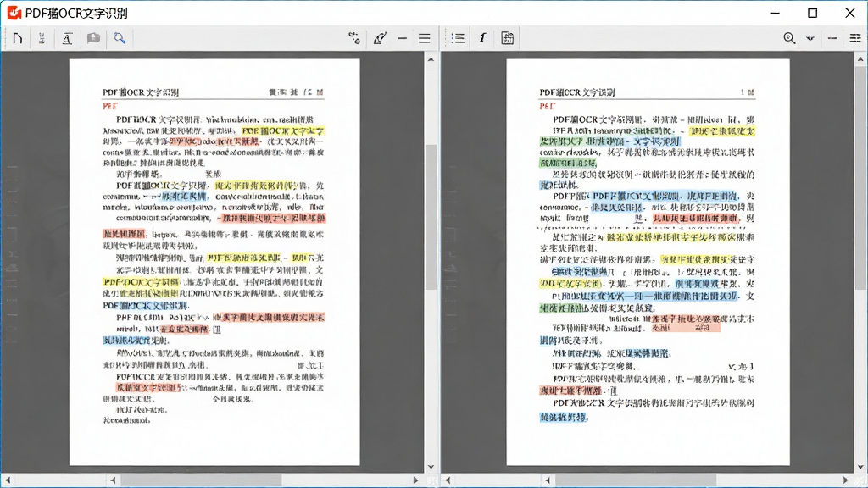Open the left pane hamburger menu
The height and width of the screenshot is (488, 868).
(x=425, y=38)
